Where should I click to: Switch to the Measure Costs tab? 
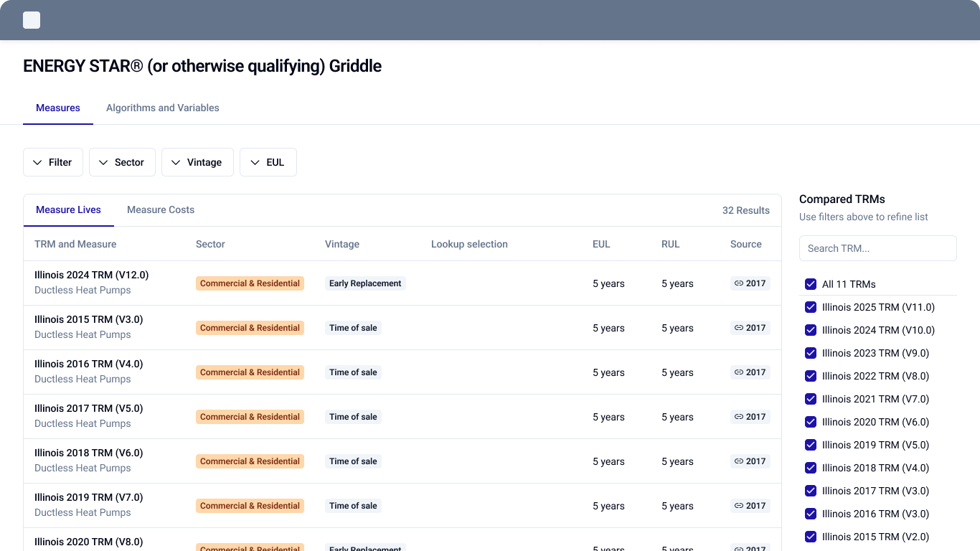pyautogui.click(x=161, y=210)
